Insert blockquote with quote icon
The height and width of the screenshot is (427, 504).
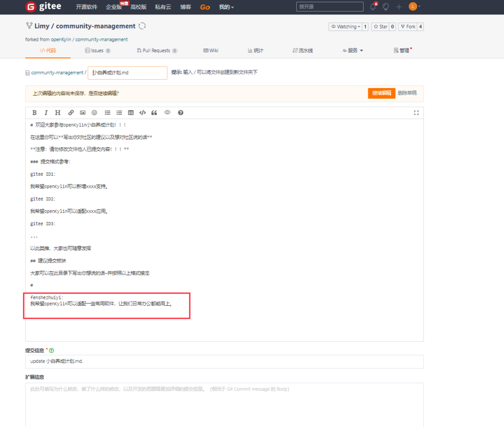(154, 113)
